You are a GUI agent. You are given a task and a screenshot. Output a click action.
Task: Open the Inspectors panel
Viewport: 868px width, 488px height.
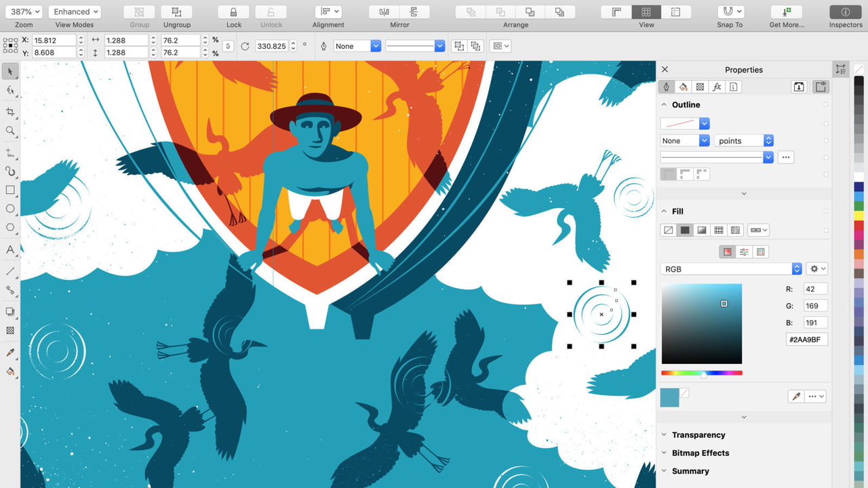coord(845,12)
